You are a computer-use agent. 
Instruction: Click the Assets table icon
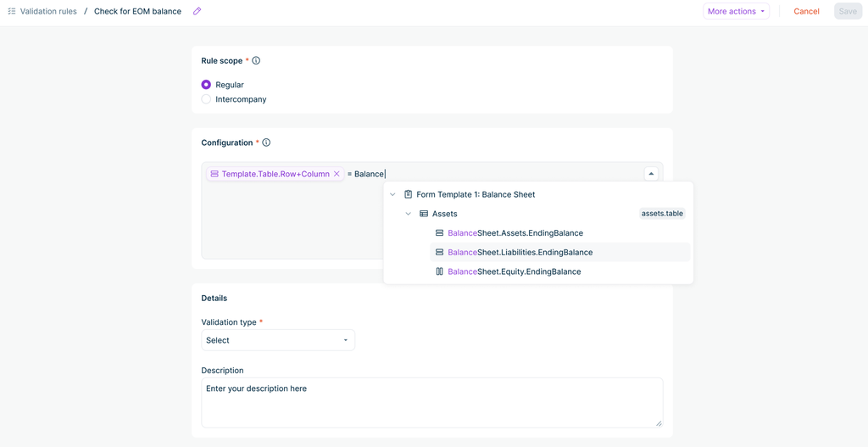pyautogui.click(x=424, y=214)
